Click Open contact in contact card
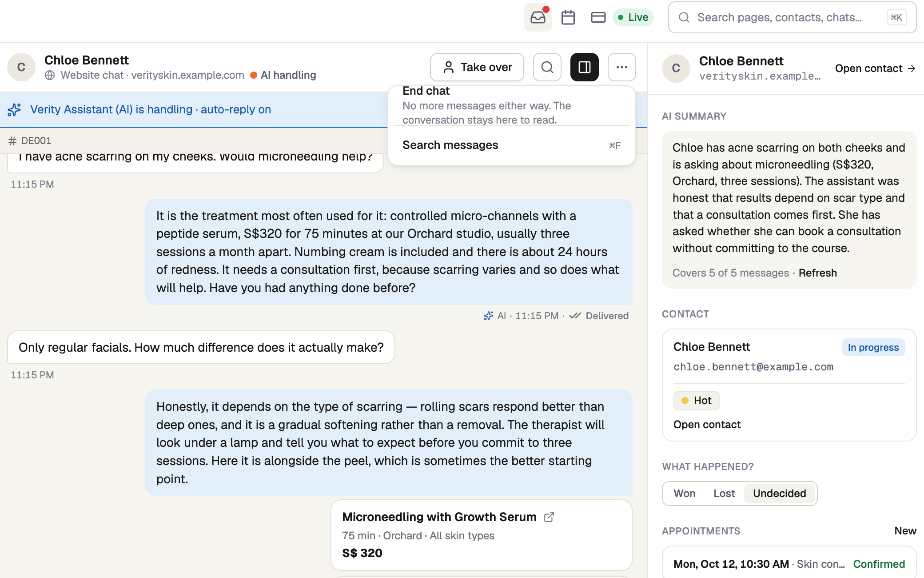Image resolution: width=924 pixels, height=578 pixels. coord(707,425)
